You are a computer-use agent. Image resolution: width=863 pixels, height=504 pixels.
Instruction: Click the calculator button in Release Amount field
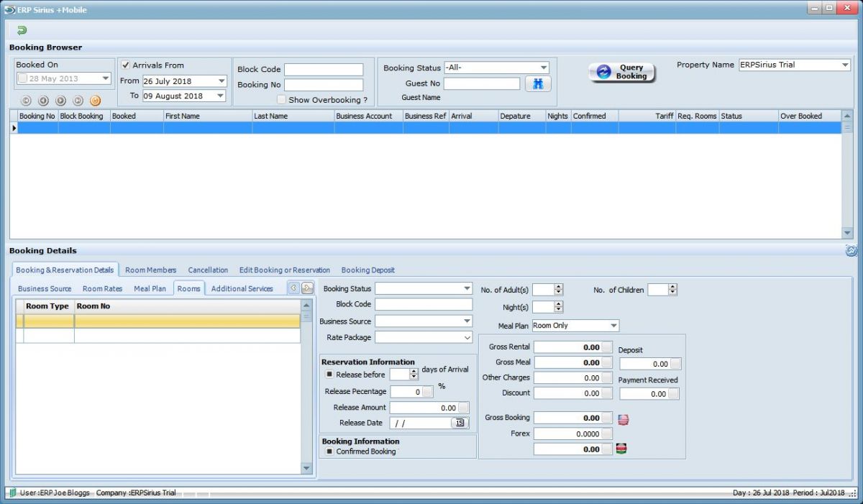[x=463, y=408]
